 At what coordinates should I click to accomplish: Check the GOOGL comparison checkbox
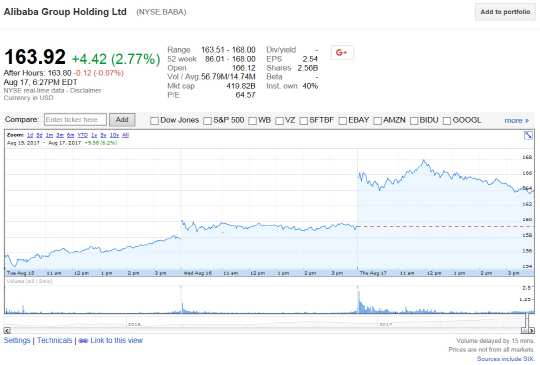(447, 121)
